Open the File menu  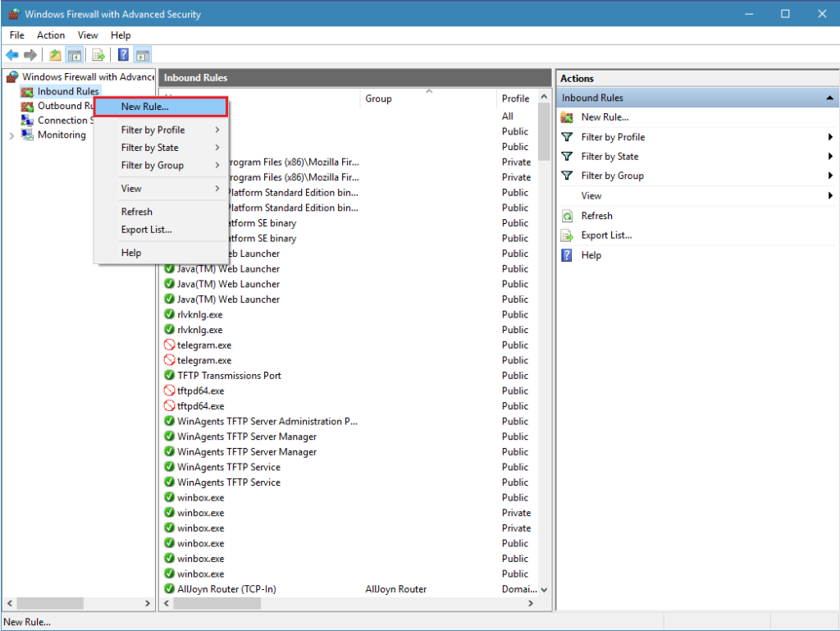click(16, 35)
